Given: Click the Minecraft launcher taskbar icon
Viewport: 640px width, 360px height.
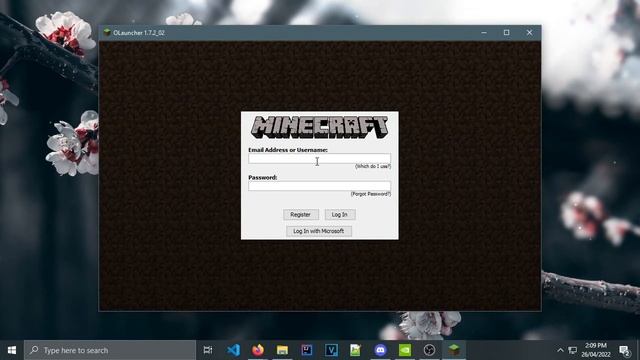Looking at the screenshot, I should [453, 350].
